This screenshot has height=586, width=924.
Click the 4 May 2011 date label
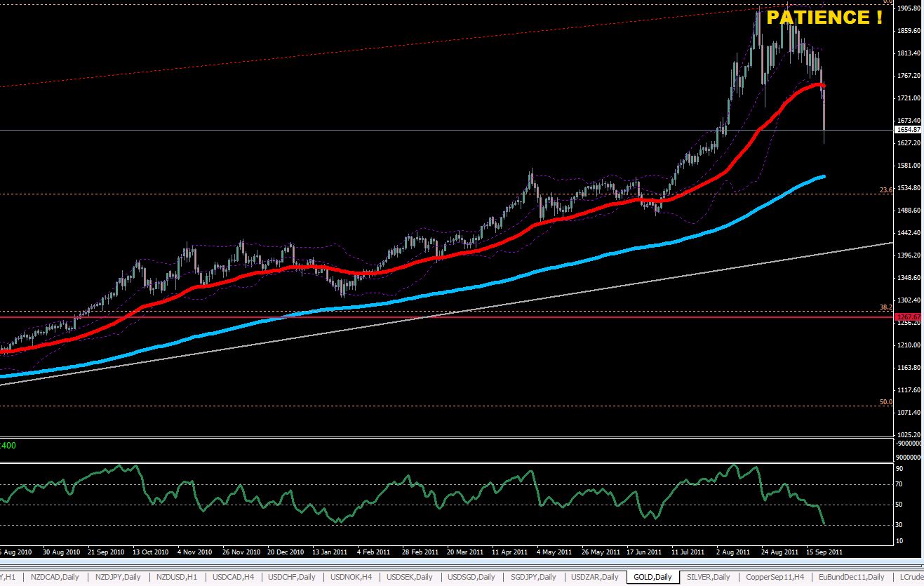pyautogui.click(x=554, y=552)
